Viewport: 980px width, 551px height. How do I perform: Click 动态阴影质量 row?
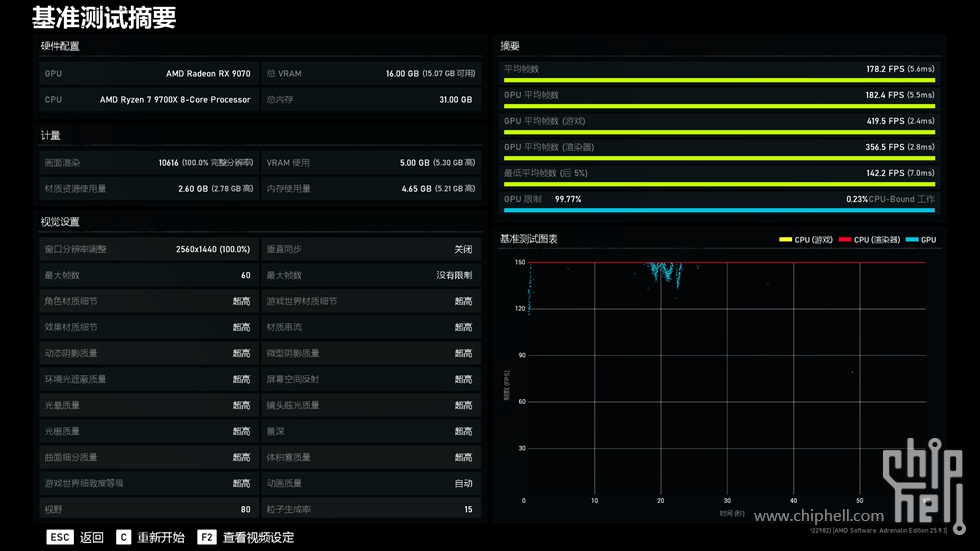tap(148, 354)
